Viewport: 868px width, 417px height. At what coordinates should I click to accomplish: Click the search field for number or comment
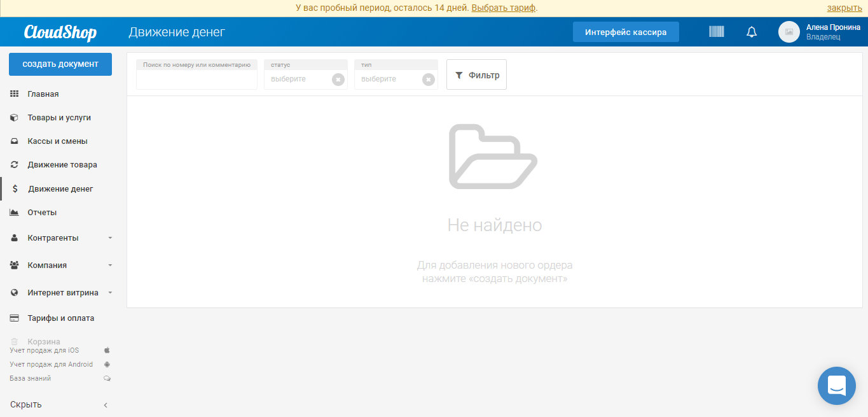(x=196, y=79)
